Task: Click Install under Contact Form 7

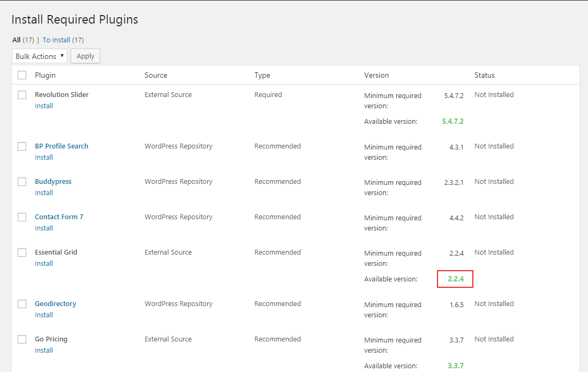Action: pyautogui.click(x=44, y=228)
